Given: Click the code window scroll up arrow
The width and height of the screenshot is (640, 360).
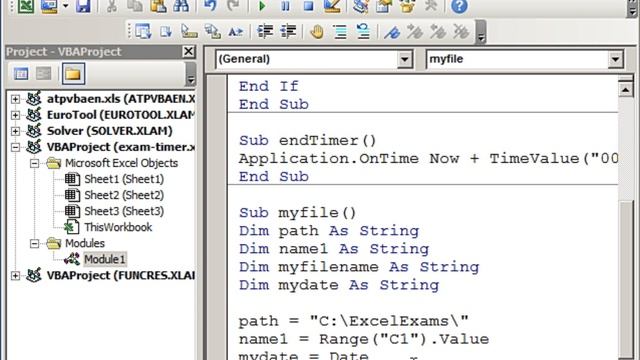Looking at the screenshot, I should [625, 89].
